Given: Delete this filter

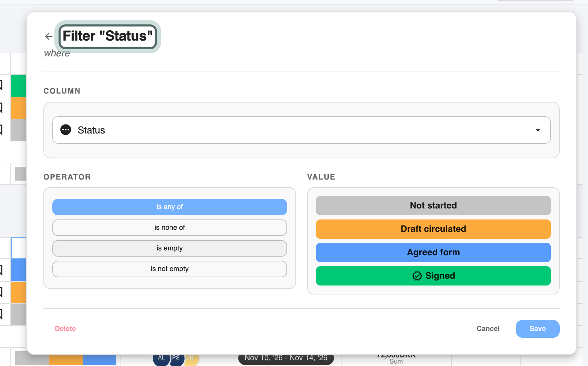Looking at the screenshot, I should (x=65, y=329).
